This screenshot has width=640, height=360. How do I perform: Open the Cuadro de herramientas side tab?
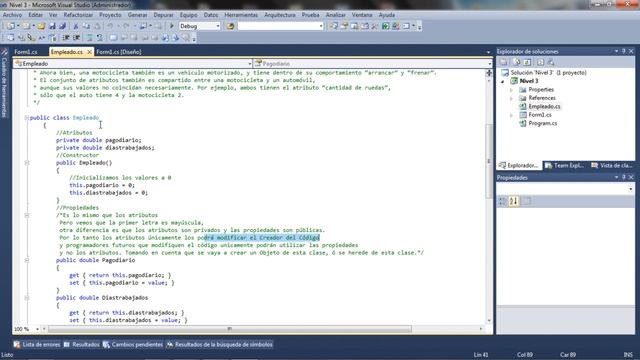(4, 84)
